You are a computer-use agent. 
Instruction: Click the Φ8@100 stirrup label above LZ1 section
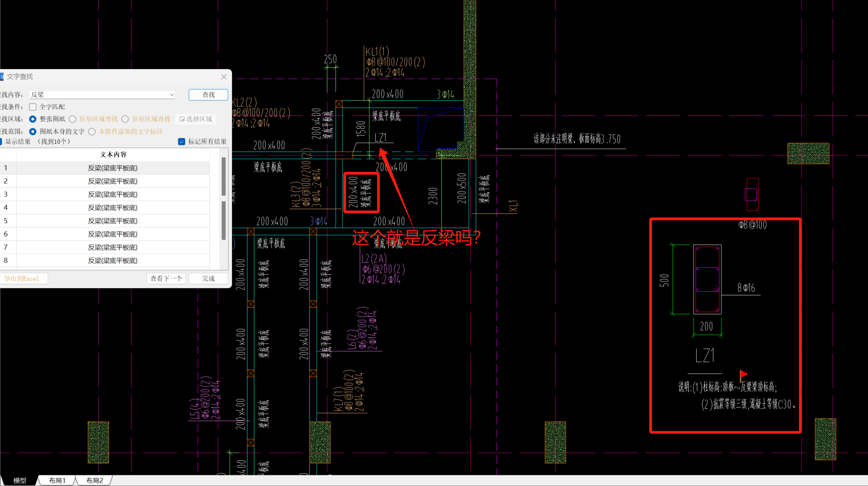tap(753, 225)
